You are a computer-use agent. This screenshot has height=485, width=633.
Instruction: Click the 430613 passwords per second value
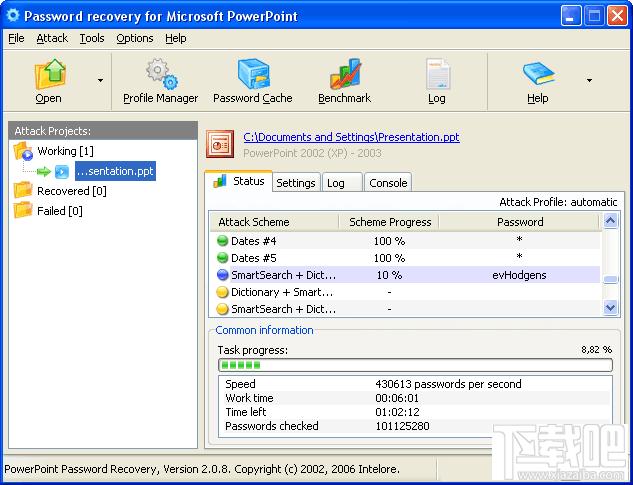448,384
